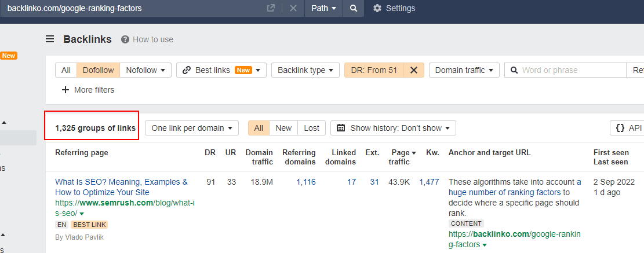Open Settings gear

(x=377, y=8)
